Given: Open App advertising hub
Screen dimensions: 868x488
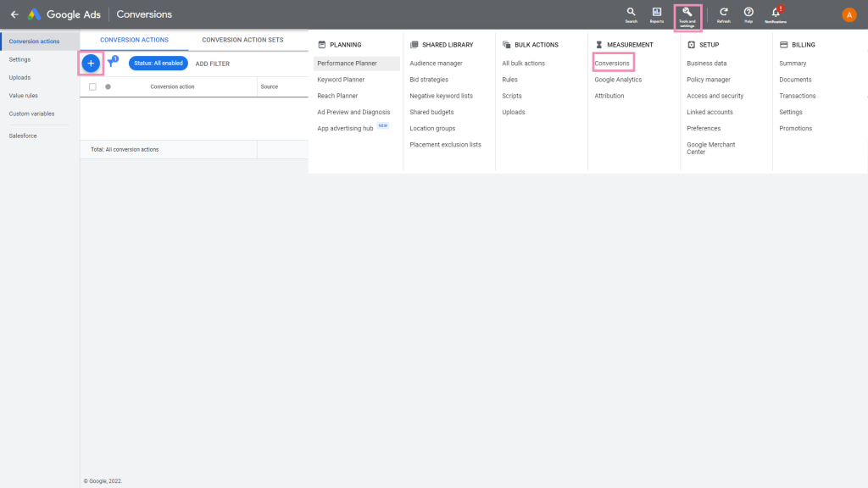Looking at the screenshot, I should click(x=346, y=129).
